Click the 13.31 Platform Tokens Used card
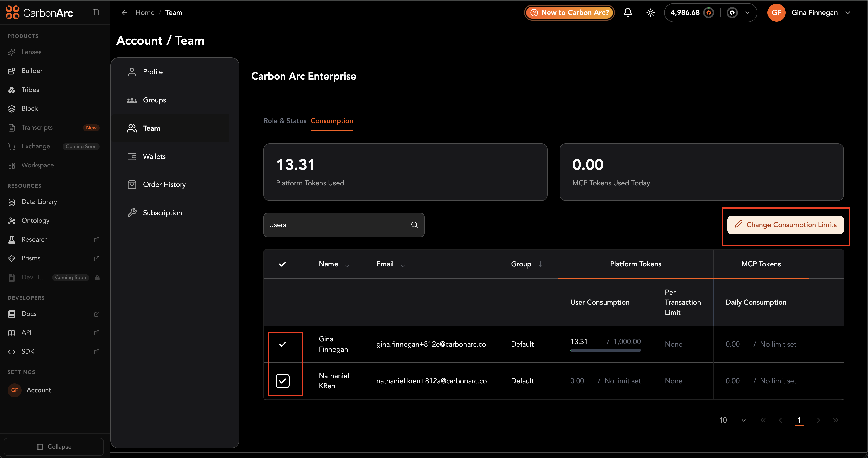868x458 pixels. coord(405,172)
